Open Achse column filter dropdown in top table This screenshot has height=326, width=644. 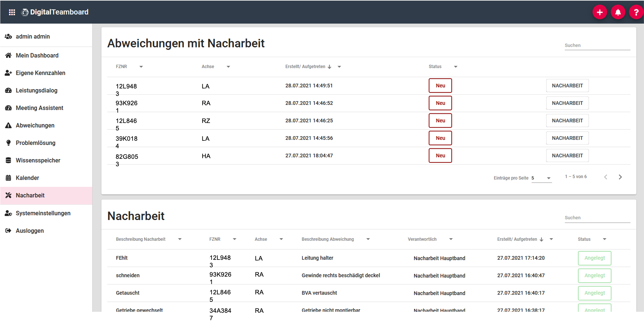pyautogui.click(x=228, y=67)
